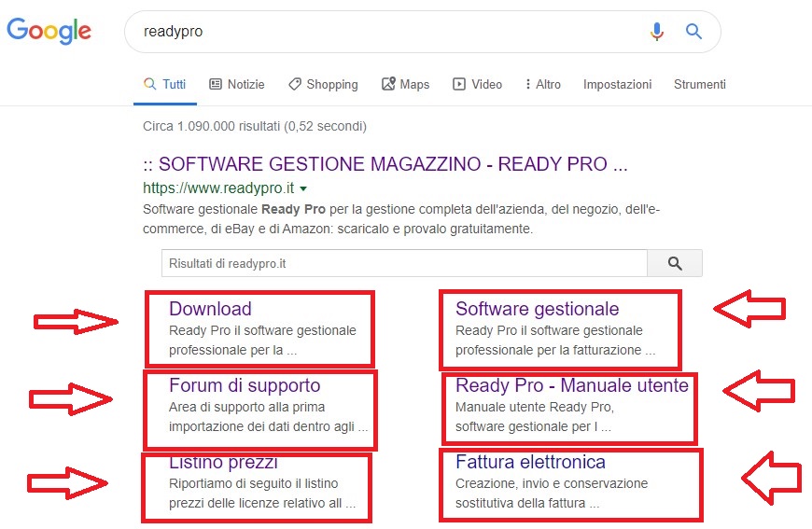Open the Maps results tab
Screen dimensions: 812x529
[x=406, y=84]
